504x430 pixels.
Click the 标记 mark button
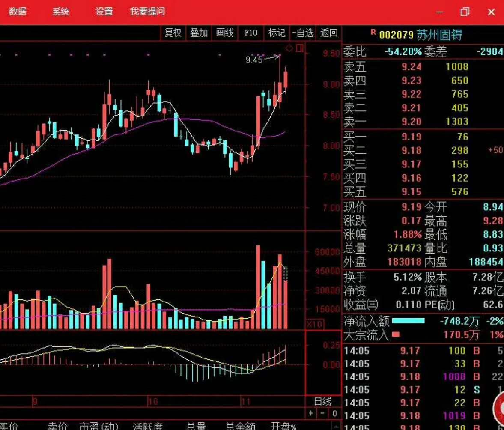pyautogui.click(x=277, y=33)
